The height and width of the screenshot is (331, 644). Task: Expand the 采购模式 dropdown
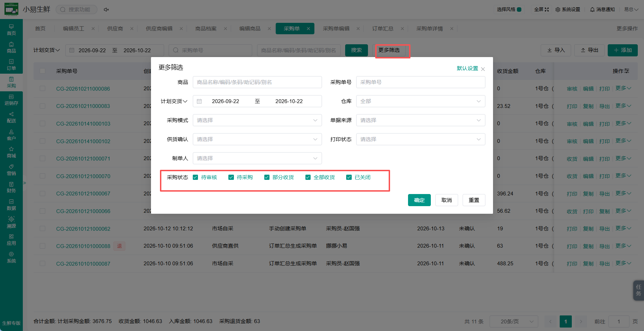click(257, 120)
